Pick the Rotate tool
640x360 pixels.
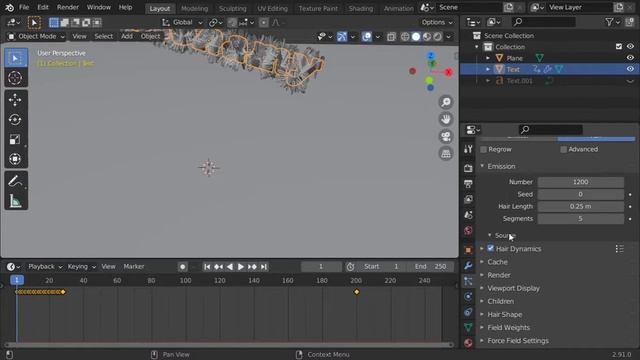click(16, 120)
